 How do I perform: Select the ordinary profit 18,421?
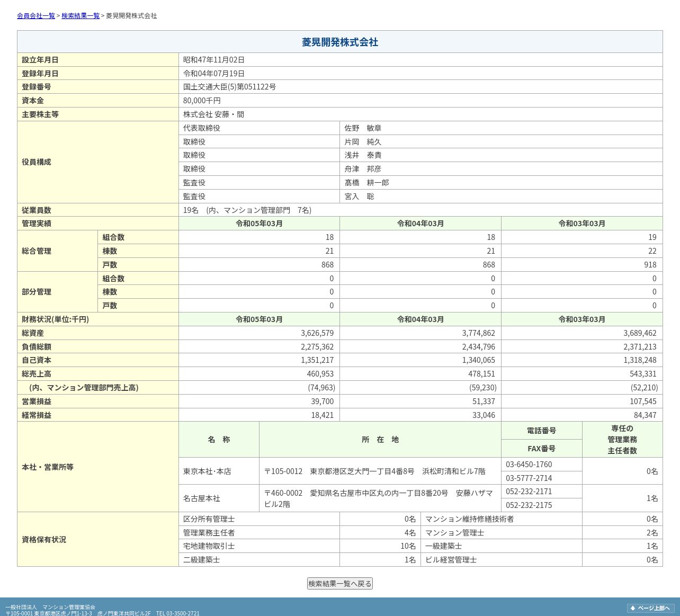click(x=323, y=415)
